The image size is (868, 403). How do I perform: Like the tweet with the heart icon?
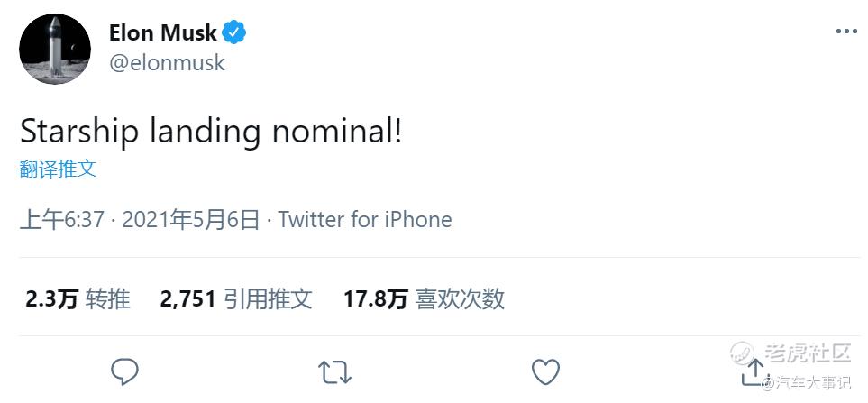[545, 371]
